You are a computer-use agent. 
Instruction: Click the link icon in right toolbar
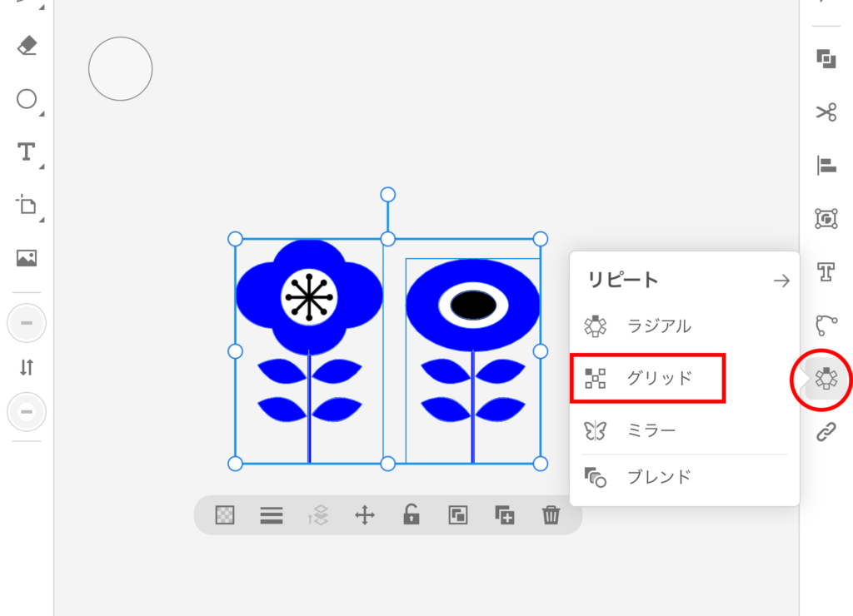click(826, 432)
